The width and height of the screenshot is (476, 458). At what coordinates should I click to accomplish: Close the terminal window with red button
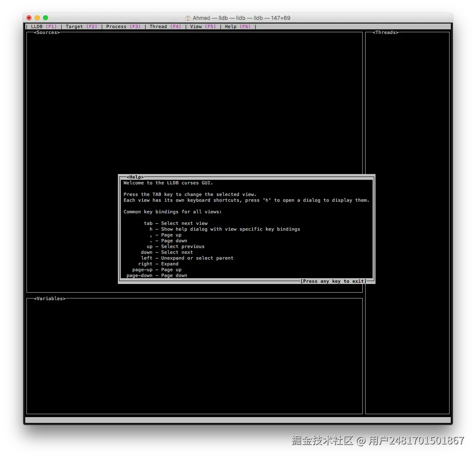tap(29, 18)
